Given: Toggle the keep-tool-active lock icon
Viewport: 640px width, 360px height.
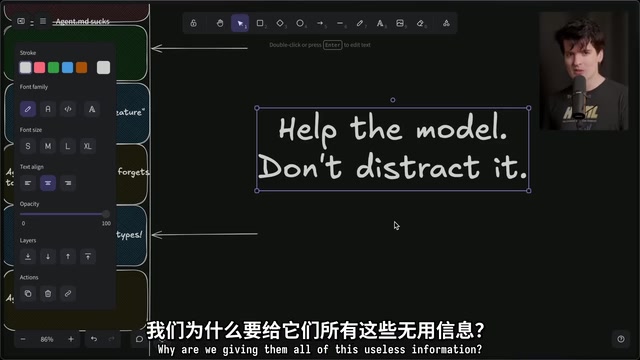Looking at the screenshot, I should (193, 23).
